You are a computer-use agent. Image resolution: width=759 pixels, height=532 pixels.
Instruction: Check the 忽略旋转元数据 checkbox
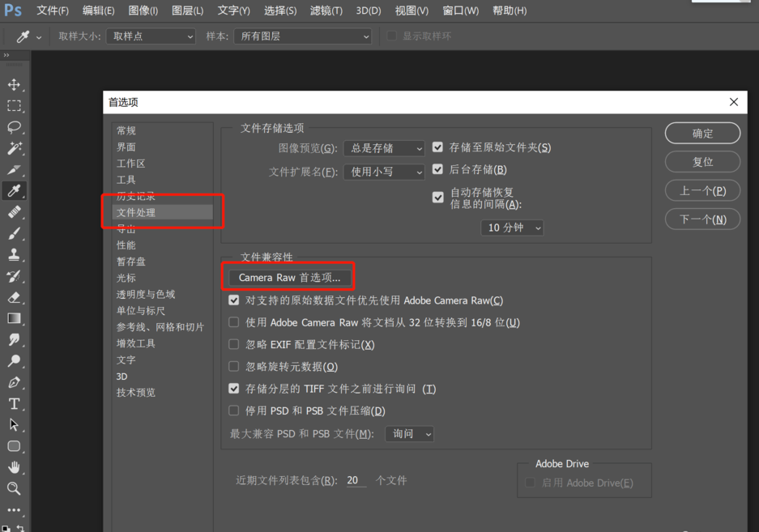pos(234,367)
